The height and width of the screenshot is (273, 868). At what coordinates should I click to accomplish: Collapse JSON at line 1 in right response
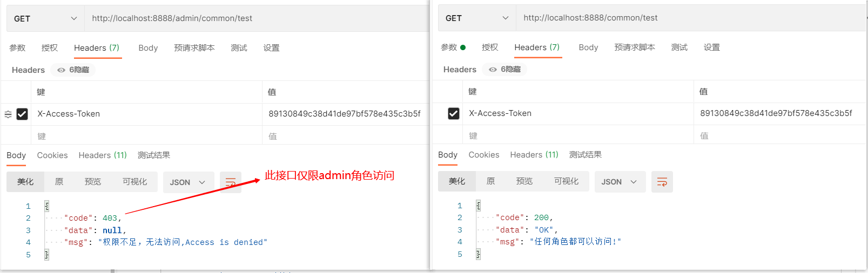pyautogui.click(x=478, y=206)
